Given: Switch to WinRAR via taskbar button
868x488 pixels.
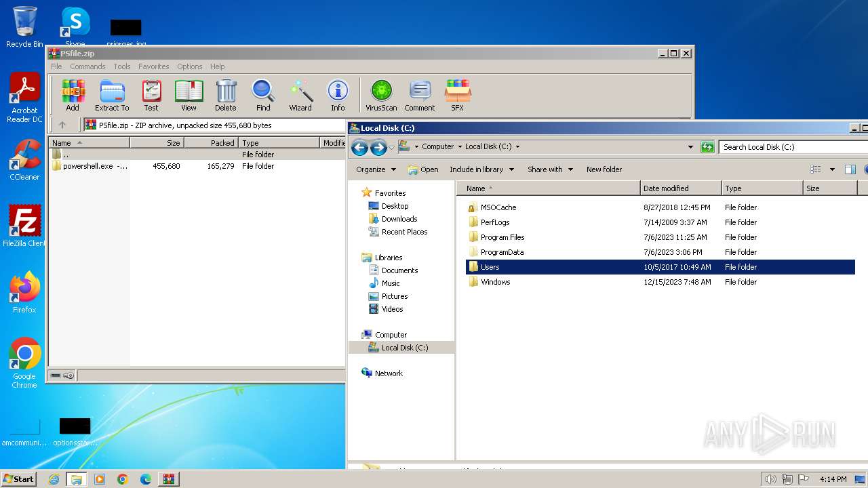Looking at the screenshot, I should click(169, 479).
